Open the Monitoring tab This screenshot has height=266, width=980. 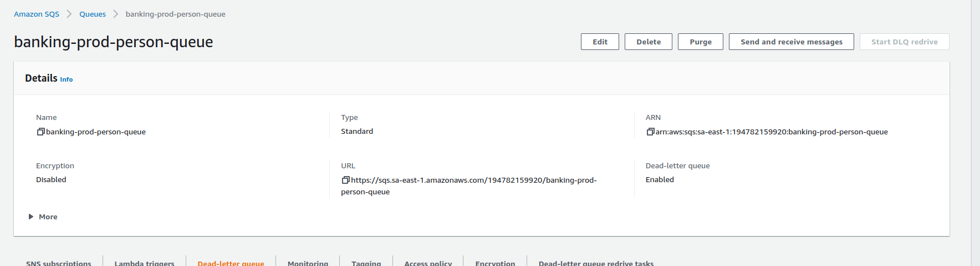pyautogui.click(x=308, y=263)
